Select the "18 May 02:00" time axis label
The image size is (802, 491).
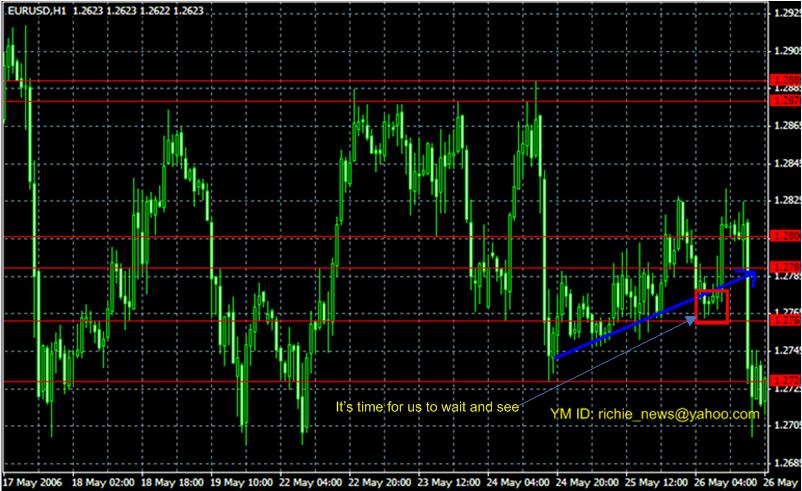pyautogui.click(x=103, y=482)
